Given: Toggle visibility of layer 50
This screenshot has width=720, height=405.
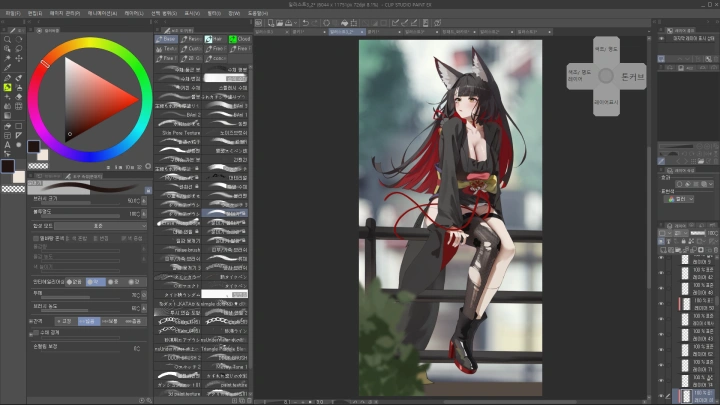Looking at the screenshot, I should click(661, 304).
